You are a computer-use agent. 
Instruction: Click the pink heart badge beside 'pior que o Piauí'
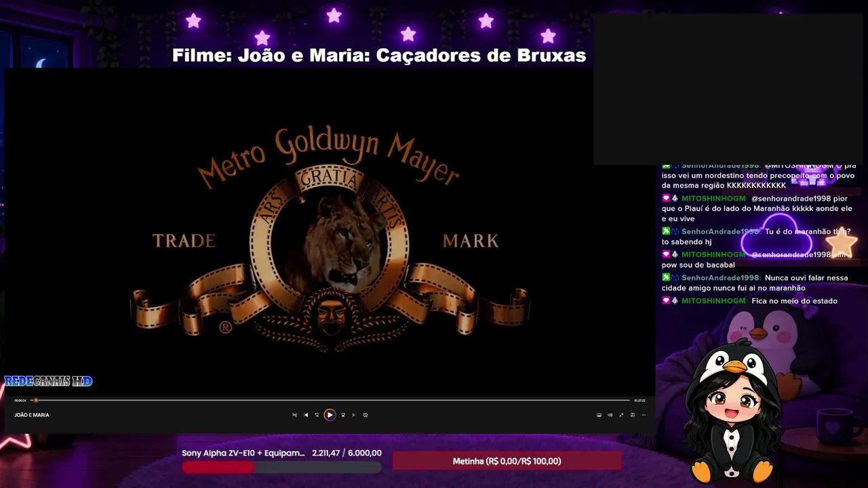point(666,199)
